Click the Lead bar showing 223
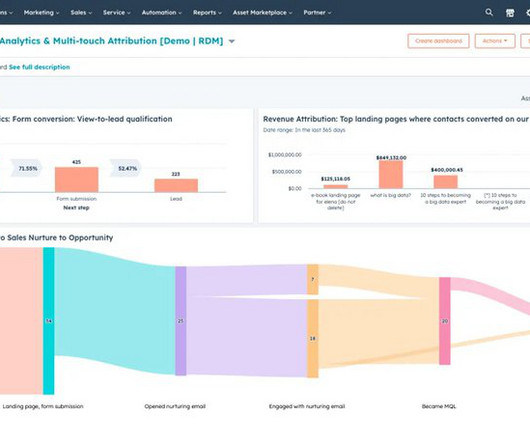This screenshot has width=530, height=442. point(176,186)
